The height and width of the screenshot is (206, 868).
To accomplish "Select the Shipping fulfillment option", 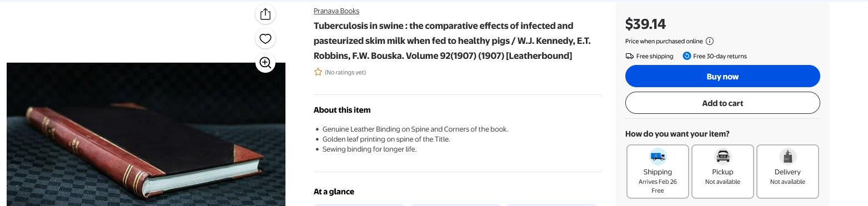I will click(658, 172).
